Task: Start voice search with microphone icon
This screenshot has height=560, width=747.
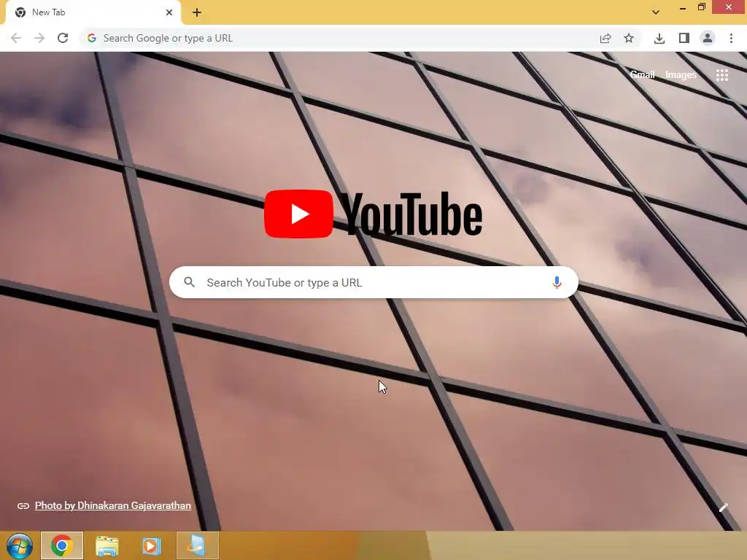Action: (557, 282)
